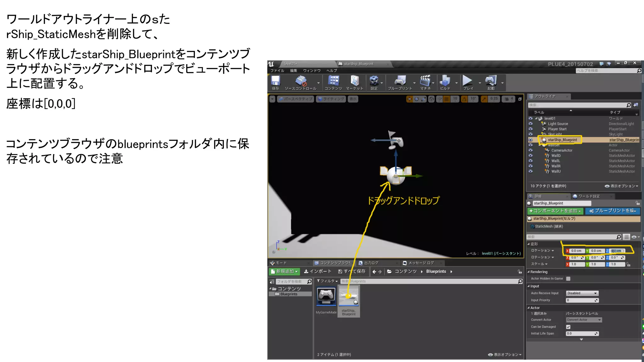The height and width of the screenshot is (362, 644).
Task: Click the maximize viewport icon
Action: (520, 99)
